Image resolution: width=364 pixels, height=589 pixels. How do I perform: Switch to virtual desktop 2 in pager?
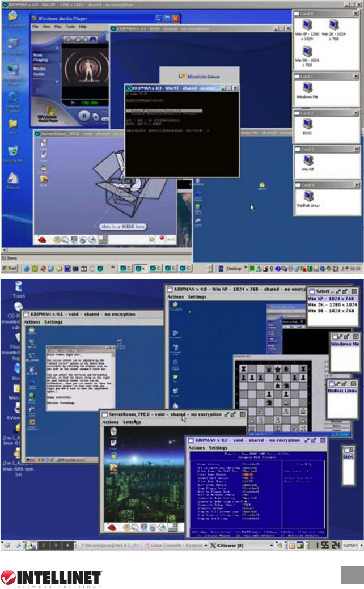coord(44,545)
